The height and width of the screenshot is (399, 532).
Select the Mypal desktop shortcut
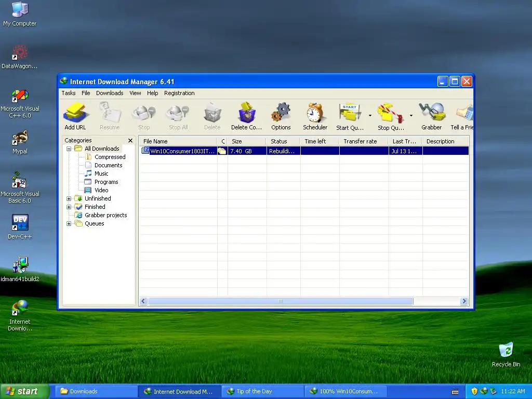tap(20, 142)
